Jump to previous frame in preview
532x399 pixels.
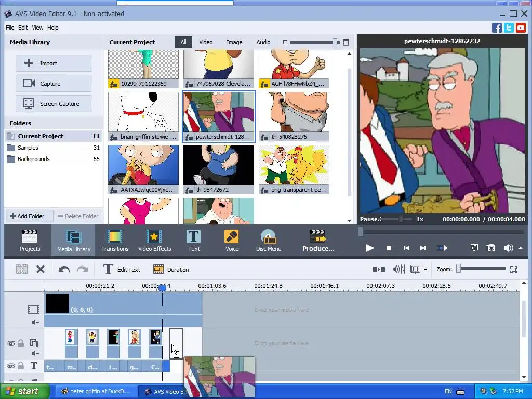406,248
